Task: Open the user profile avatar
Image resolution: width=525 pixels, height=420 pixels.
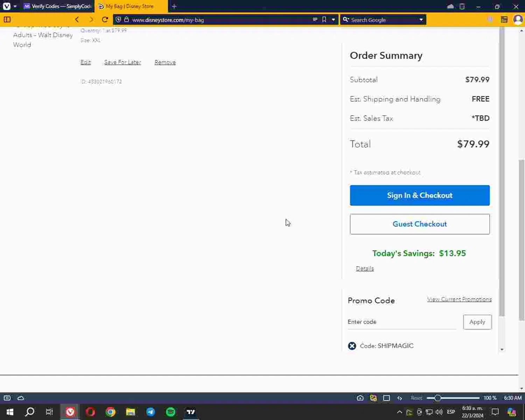Action: point(518,20)
